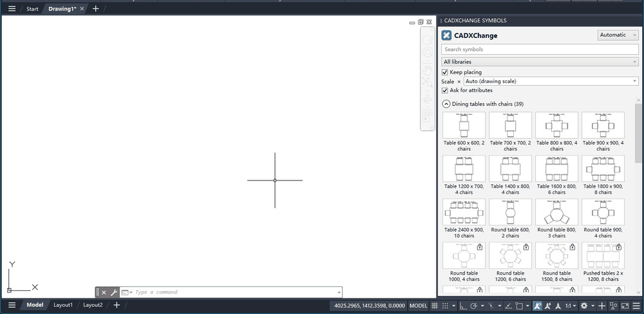Open the All libraries dropdown
Viewport: 644px width, 314px height.
(540, 62)
